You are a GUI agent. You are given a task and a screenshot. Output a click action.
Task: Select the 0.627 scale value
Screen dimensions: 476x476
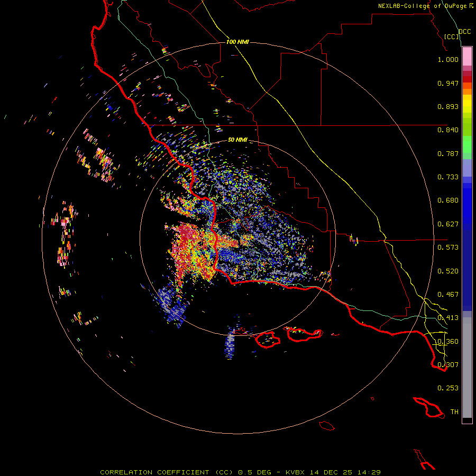coord(448,224)
